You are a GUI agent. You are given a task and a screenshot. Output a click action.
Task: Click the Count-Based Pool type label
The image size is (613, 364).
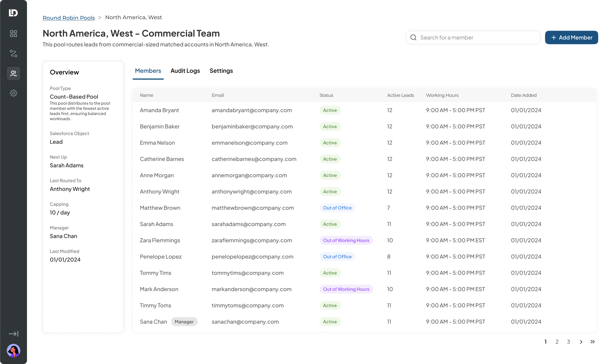tap(74, 97)
